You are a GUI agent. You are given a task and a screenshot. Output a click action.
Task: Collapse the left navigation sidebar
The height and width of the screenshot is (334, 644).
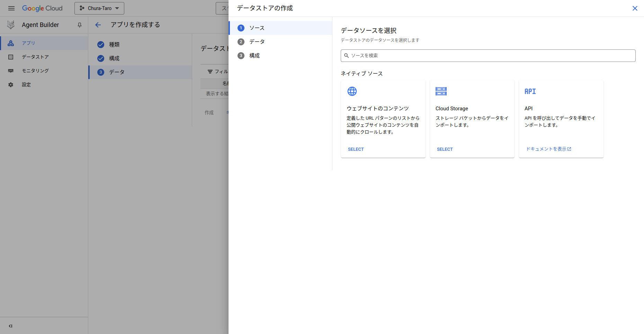point(10,326)
